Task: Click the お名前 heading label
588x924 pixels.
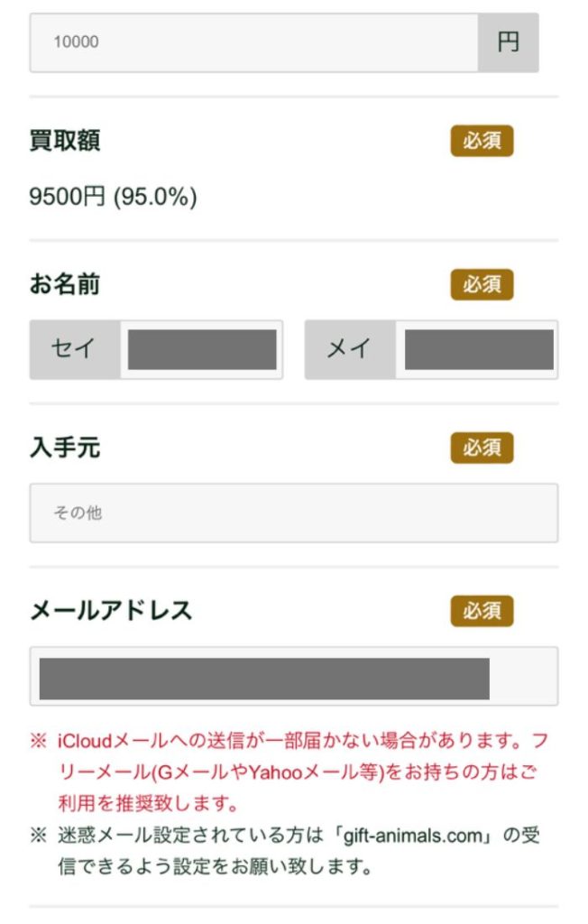Action: point(65,285)
